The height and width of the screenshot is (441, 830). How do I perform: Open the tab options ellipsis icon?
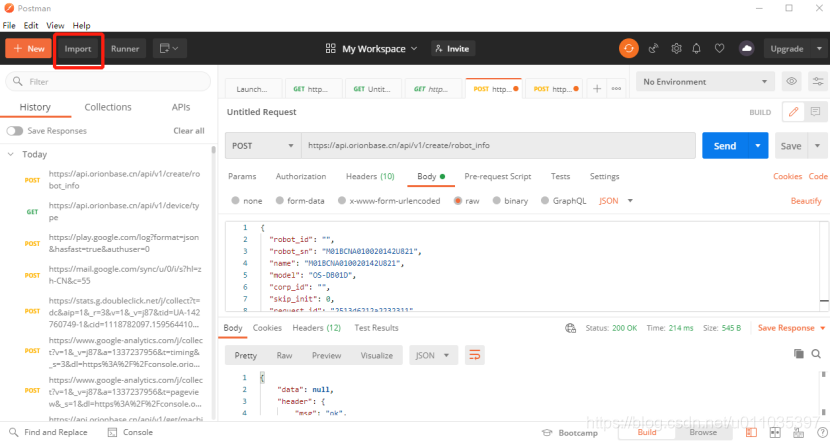pyautogui.click(x=616, y=89)
